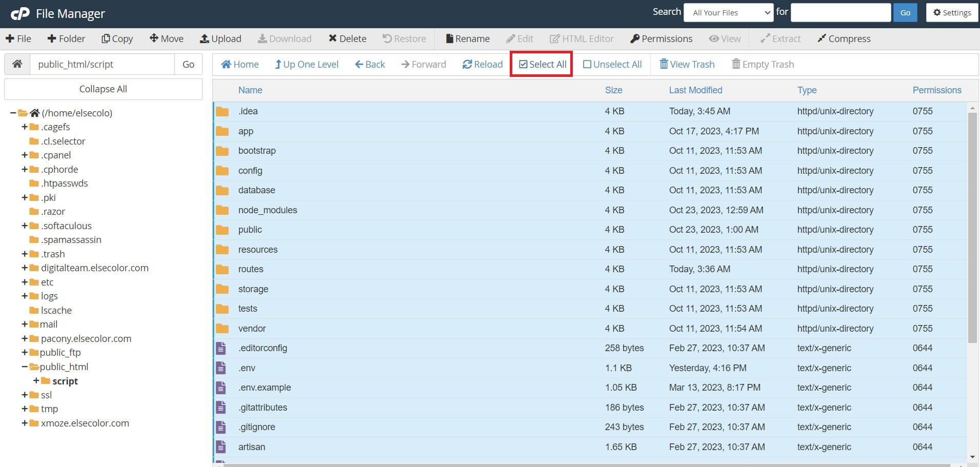The image size is (980, 467).
Task: Click the File toolbar item
Action: (18, 38)
